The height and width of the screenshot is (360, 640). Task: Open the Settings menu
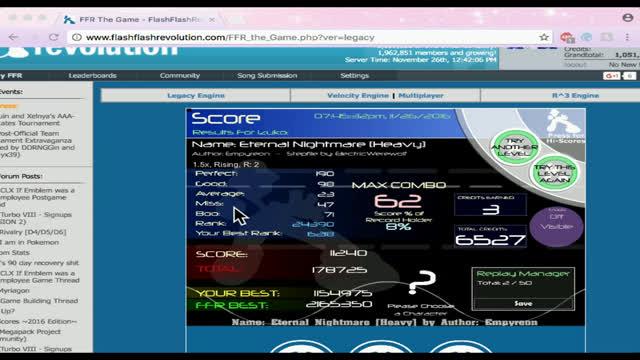click(355, 76)
